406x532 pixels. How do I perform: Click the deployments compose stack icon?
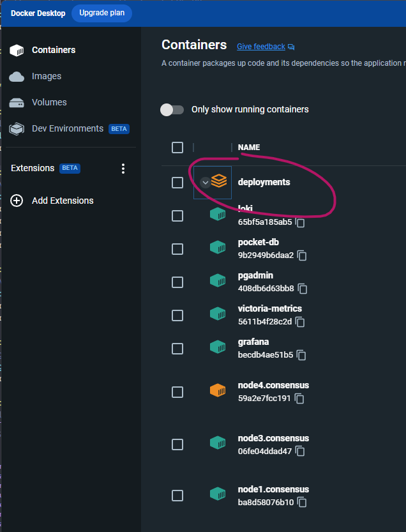[219, 181]
